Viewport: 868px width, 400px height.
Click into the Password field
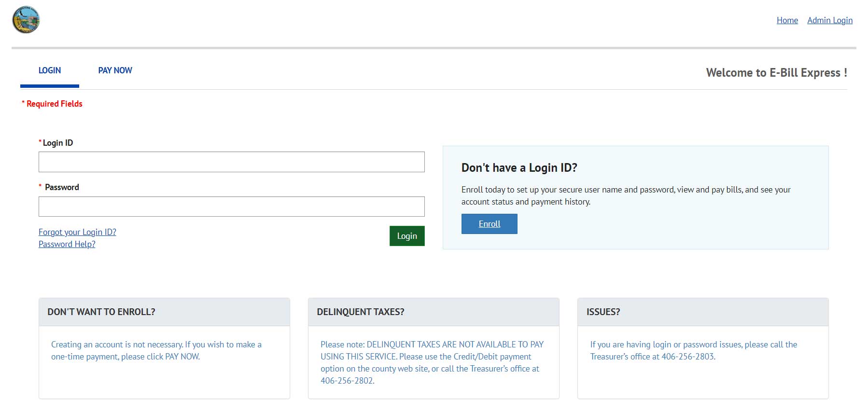(231, 207)
